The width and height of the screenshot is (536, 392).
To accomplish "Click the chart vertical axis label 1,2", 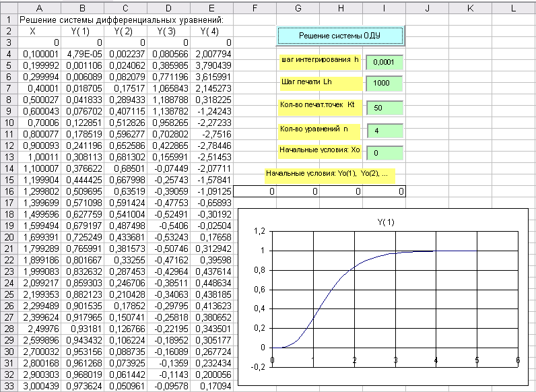I will [259, 231].
